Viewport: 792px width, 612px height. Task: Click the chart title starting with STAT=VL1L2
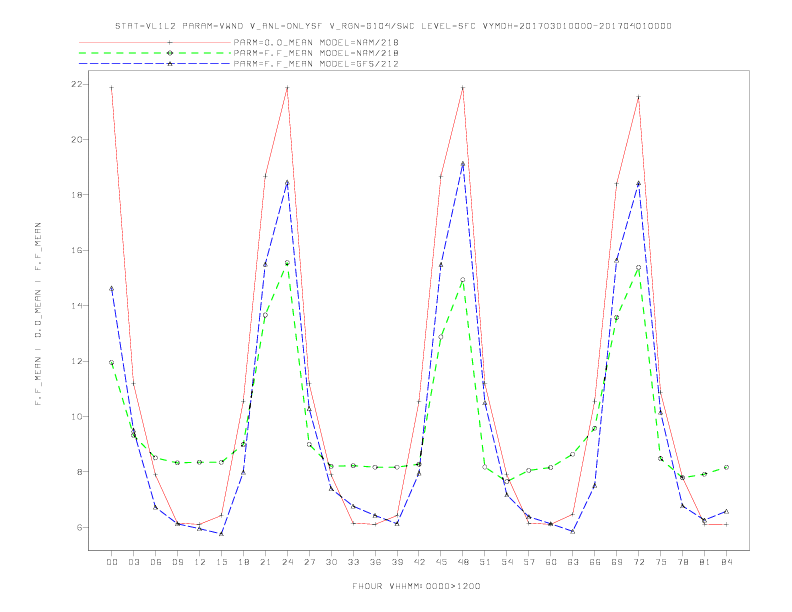[393, 26]
